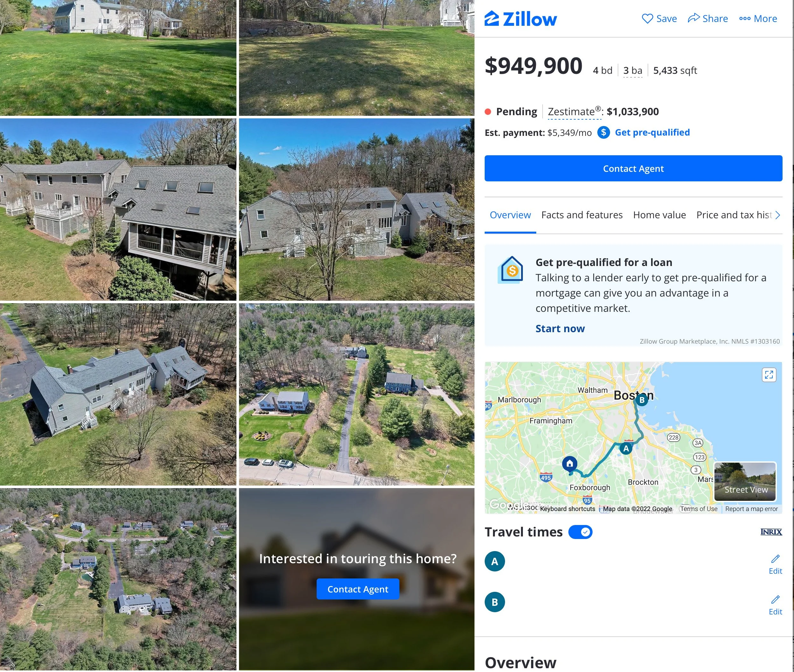Screen dimensions: 794x672
Task: Open the Share arrow option
Action: [707, 19]
